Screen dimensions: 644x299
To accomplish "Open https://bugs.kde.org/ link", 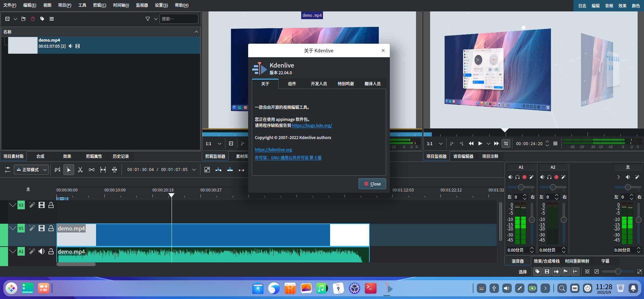I will click(x=312, y=125).
